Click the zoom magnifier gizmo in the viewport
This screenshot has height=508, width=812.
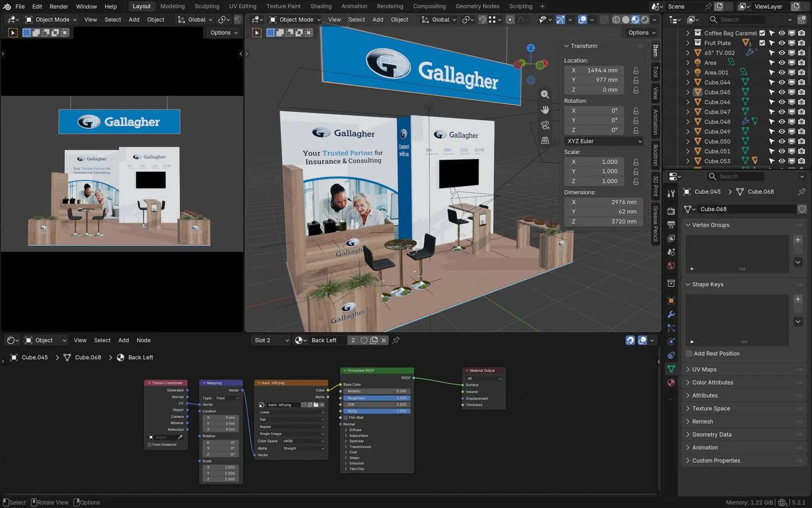(x=545, y=94)
